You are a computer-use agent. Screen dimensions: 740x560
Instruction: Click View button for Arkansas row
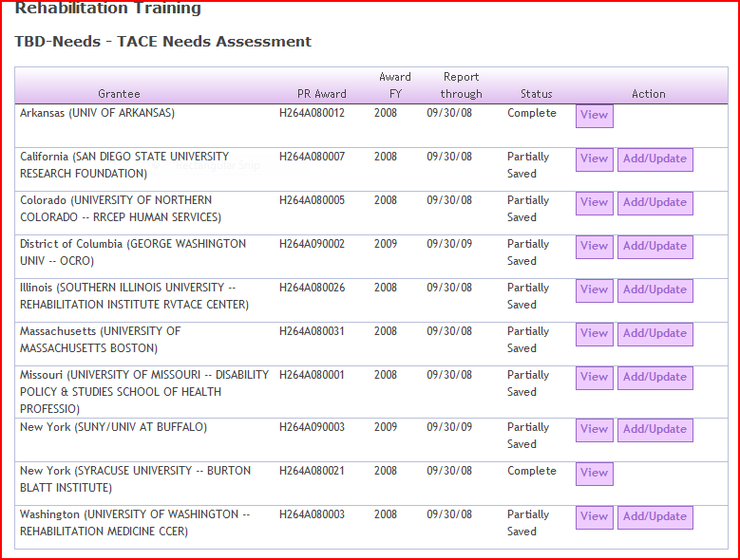[594, 116]
